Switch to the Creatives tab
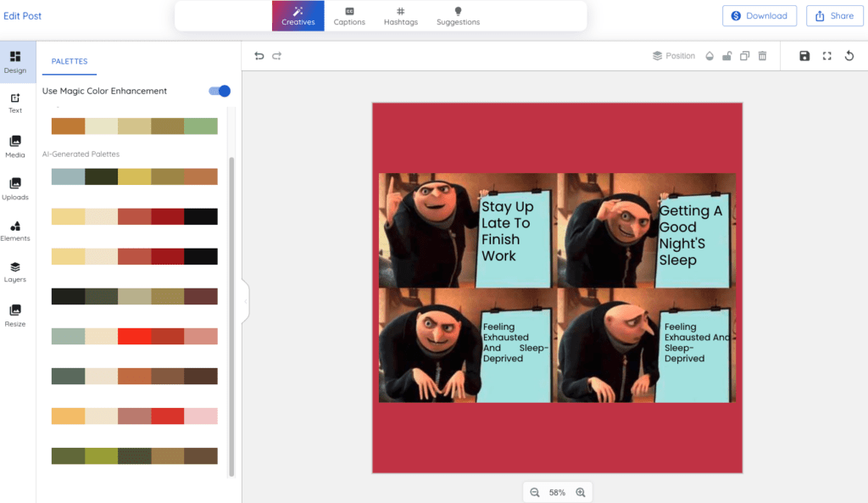Viewport: 868px width, 503px height. [x=298, y=16]
